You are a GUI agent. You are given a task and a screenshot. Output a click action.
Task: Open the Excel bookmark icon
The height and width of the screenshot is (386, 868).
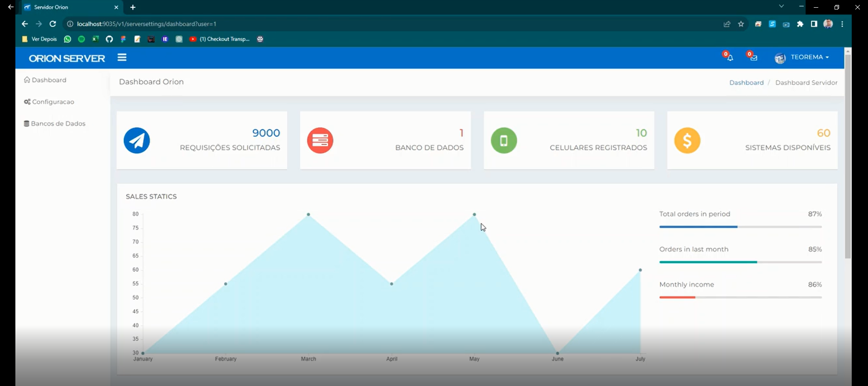(95, 39)
